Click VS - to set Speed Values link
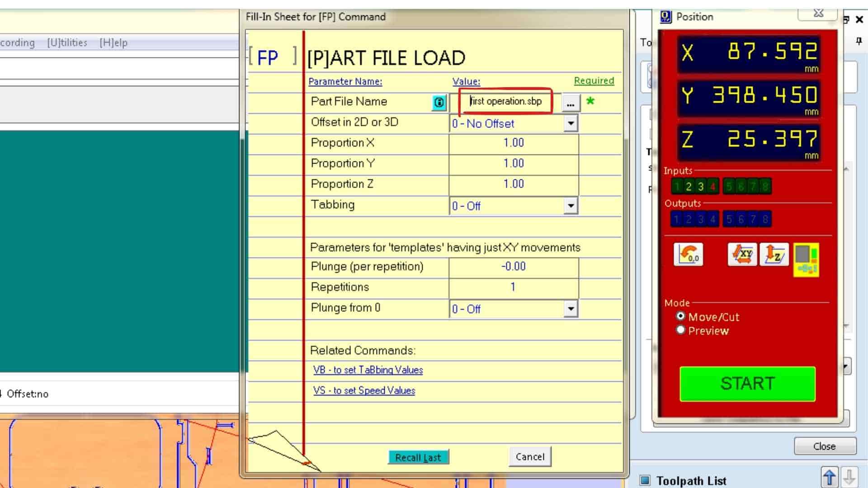 [x=364, y=390]
